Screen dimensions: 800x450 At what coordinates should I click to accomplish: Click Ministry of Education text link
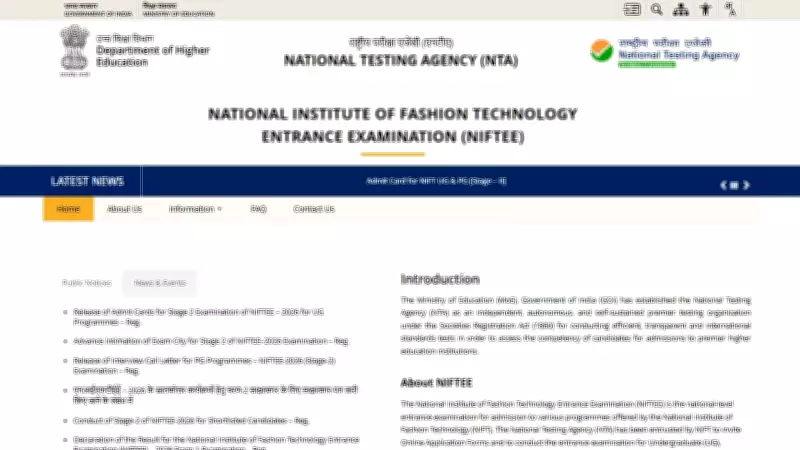click(x=179, y=10)
